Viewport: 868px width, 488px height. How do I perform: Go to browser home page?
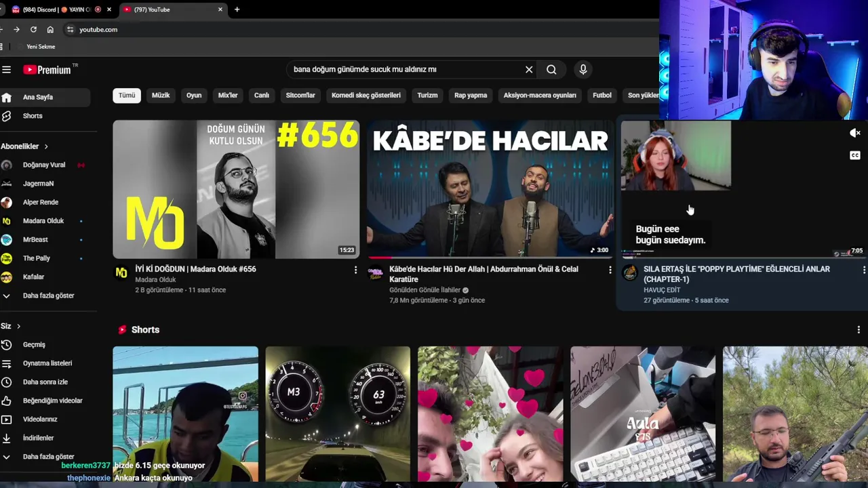pyautogui.click(x=50, y=29)
